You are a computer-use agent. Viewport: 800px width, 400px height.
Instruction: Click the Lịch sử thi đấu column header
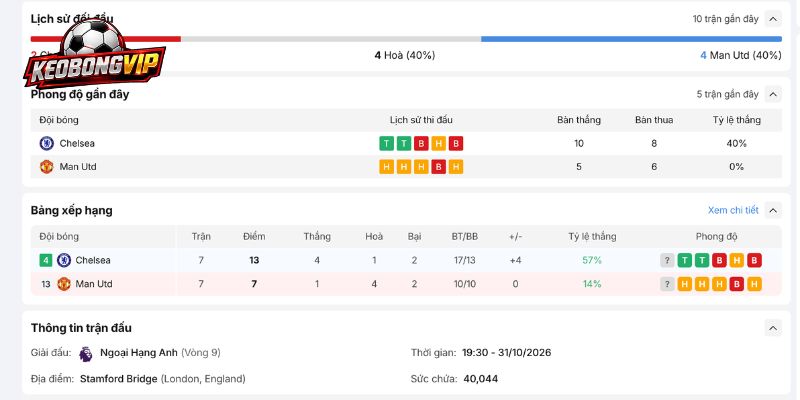pyautogui.click(x=421, y=120)
